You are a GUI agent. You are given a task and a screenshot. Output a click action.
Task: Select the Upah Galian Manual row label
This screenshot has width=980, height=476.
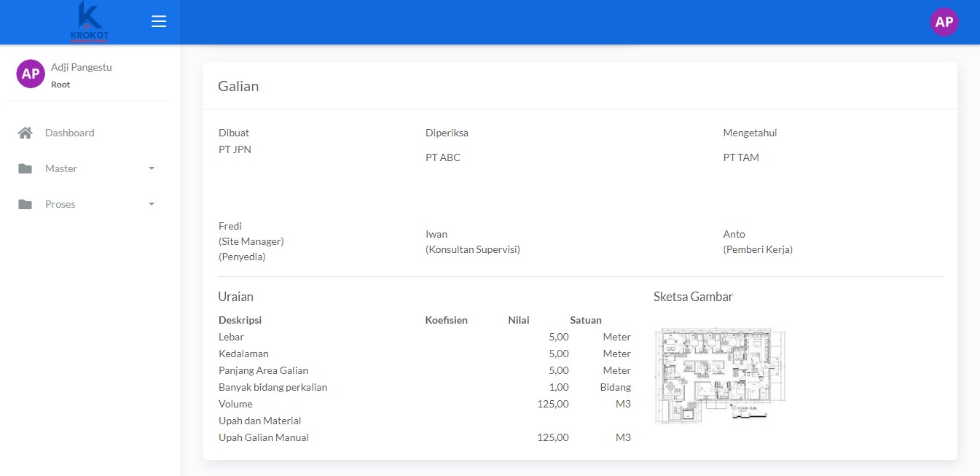[x=264, y=437]
